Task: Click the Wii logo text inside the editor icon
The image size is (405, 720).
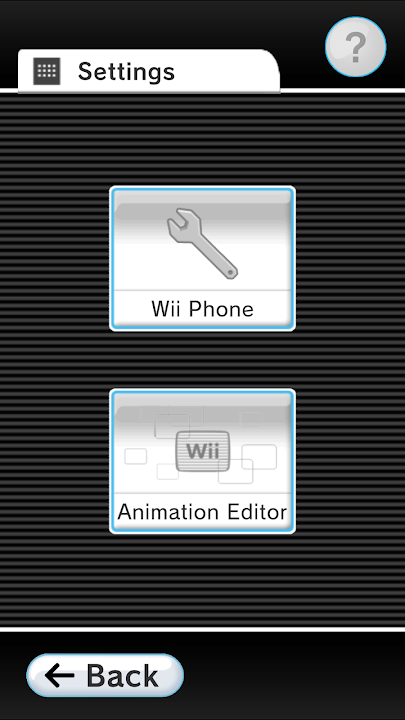Action: coord(202,451)
